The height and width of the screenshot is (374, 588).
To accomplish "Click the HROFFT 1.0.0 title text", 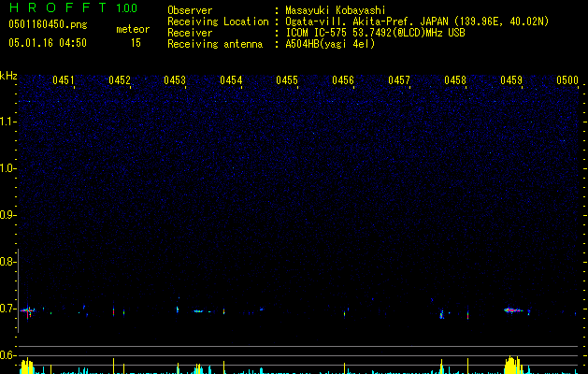I will [74, 7].
